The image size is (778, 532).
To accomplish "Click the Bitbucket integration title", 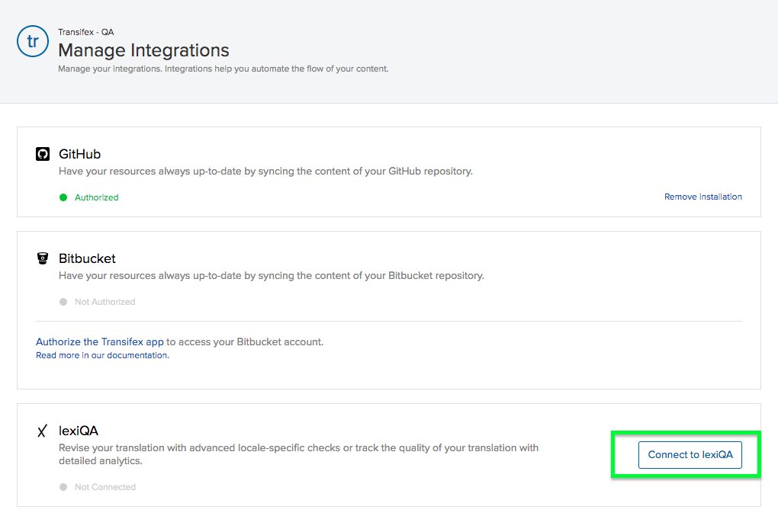I will (87, 258).
